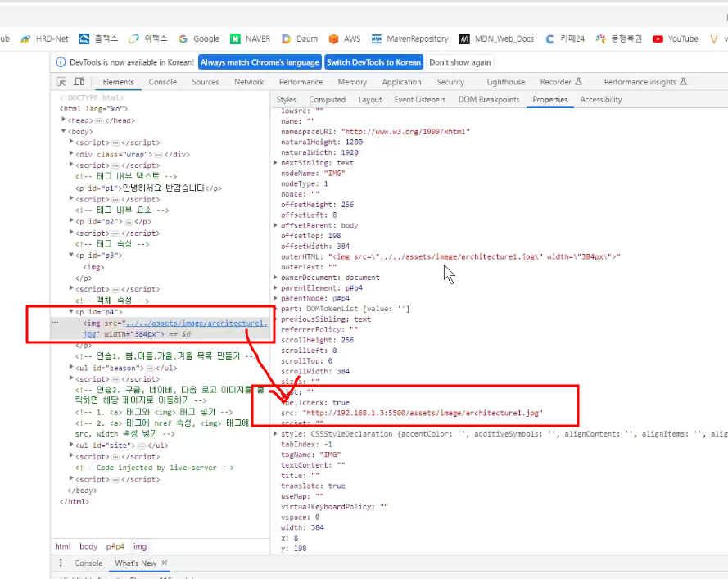
Task: Switch to the Network panel tab
Action: 249,82
